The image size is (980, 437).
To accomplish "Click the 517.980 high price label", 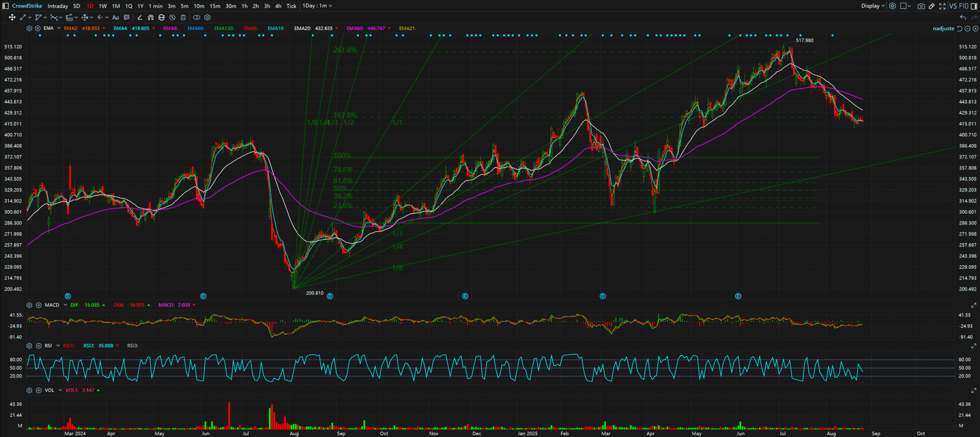I will coord(805,40).
